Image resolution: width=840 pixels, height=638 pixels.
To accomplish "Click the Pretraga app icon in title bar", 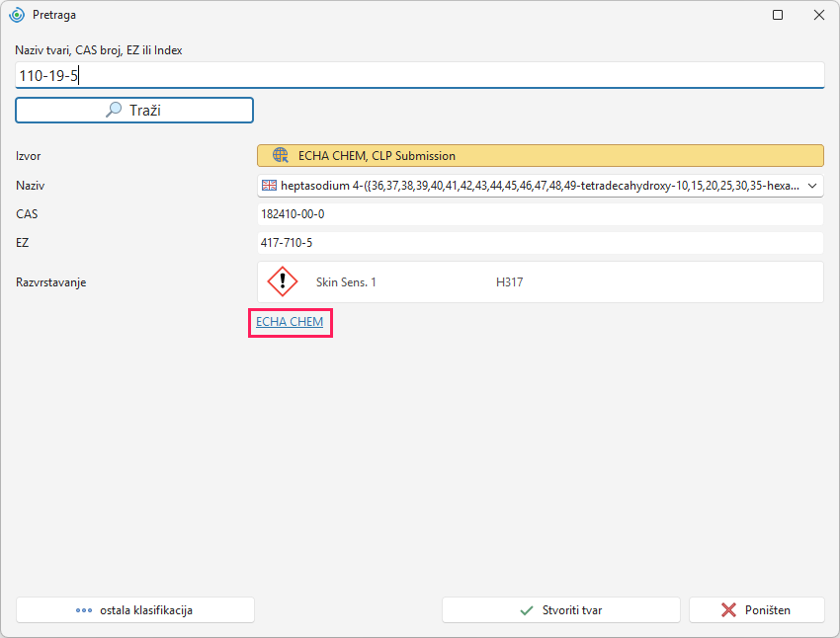I will click(17, 15).
